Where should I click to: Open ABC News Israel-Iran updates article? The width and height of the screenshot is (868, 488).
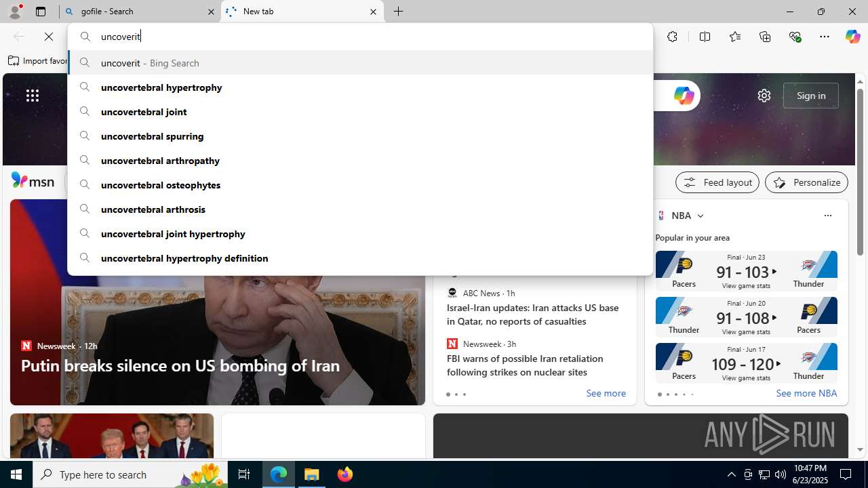click(532, 314)
